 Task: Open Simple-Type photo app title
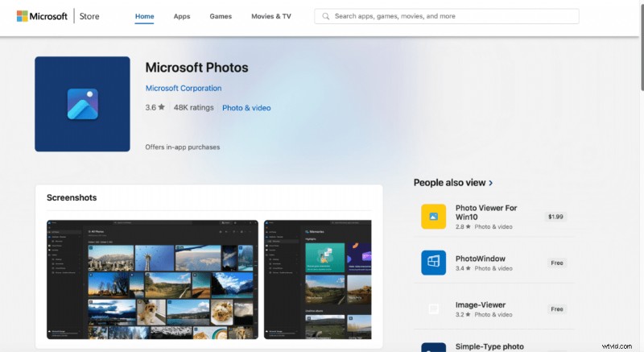pos(489,346)
